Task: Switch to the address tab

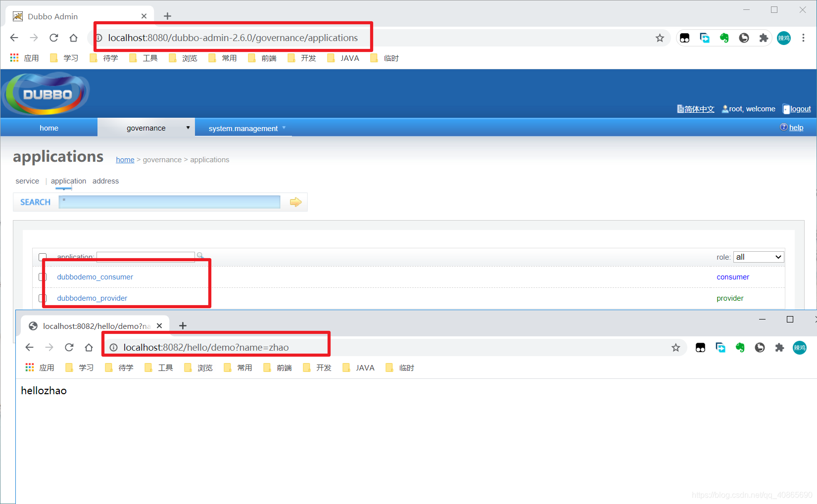Action: pyautogui.click(x=105, y=181)
